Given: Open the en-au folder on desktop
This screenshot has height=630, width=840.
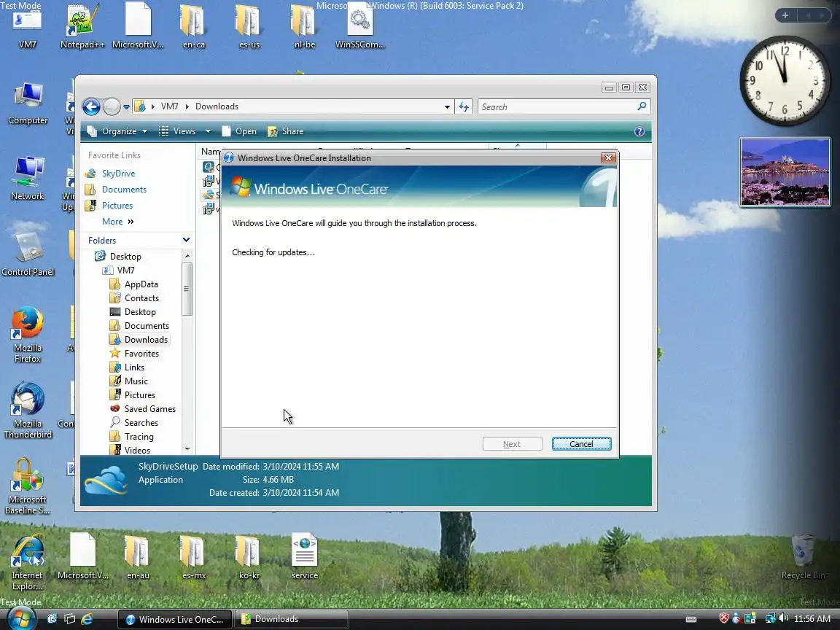Looking at the screenshot, I should pyautogui.click(x=138, y=557).
